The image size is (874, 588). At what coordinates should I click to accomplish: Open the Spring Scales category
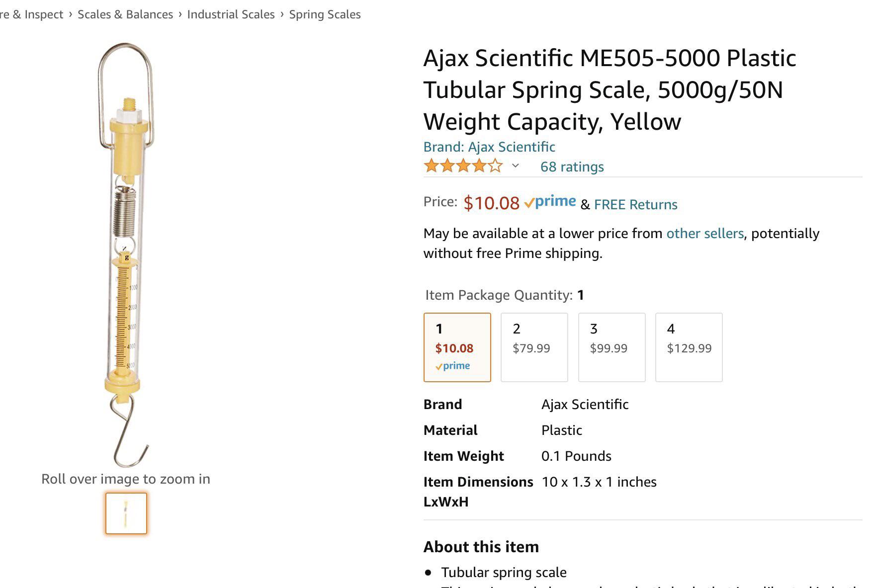(324, 14)
